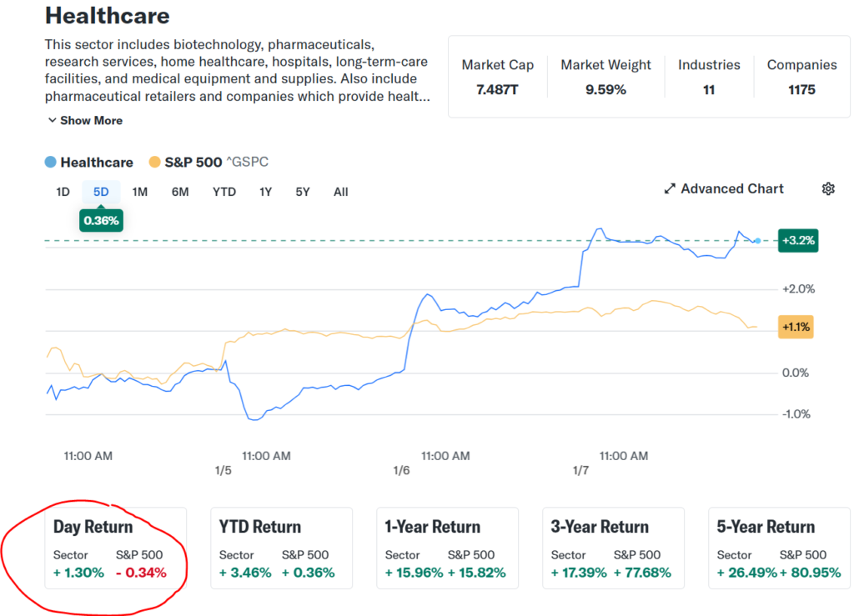Click the YTD Return card
Image resolution: width=854 pixels, height=616 pixels.
click(281, 548)
